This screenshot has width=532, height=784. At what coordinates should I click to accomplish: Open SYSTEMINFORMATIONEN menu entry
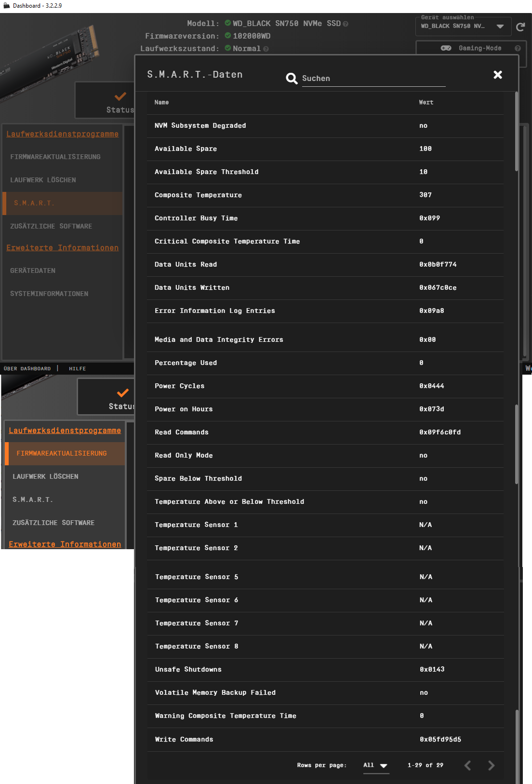[x=63, y=294]
